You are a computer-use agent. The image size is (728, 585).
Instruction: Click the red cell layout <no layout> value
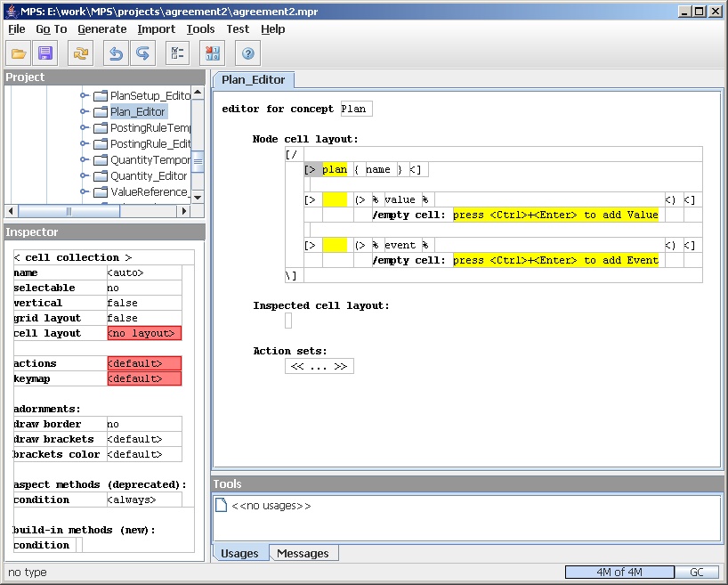[143, 333]
